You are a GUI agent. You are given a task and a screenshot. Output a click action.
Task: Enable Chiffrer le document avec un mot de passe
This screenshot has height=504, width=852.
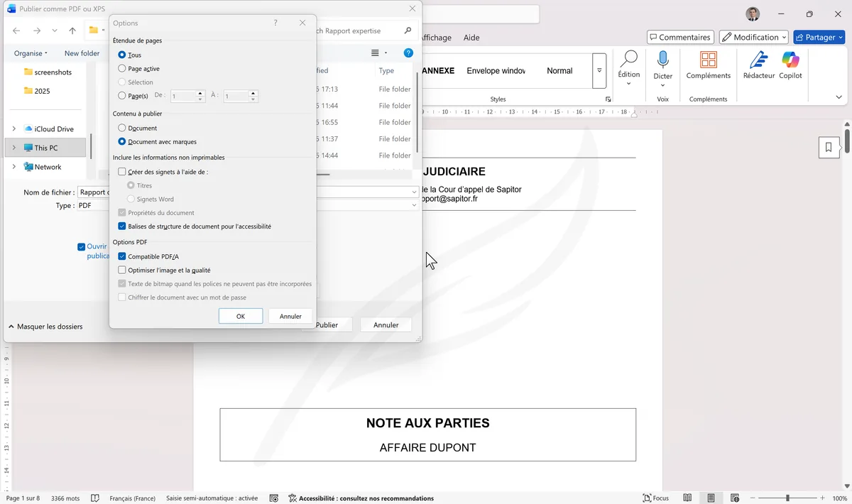pyautogui.click(x=122, y=297)
